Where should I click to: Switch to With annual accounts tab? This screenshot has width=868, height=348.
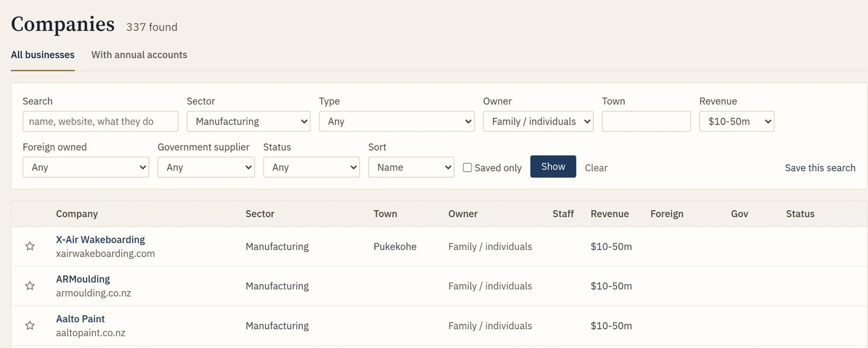pyautogui.click(x=139, y=55)
